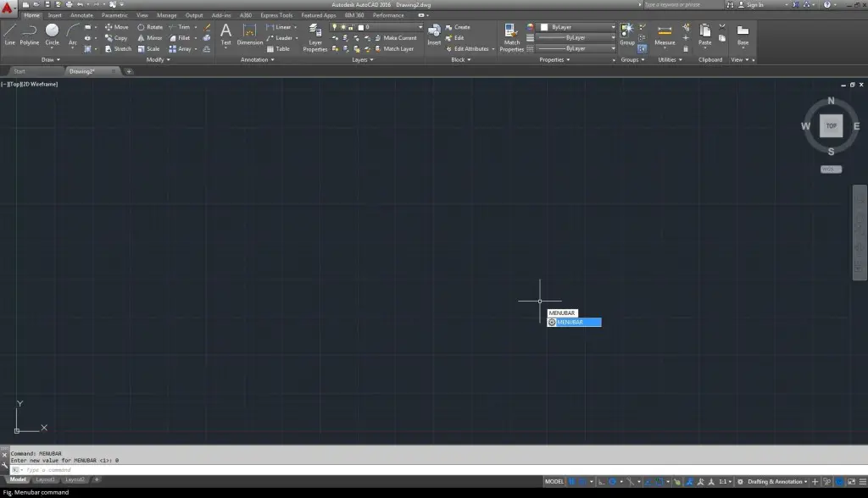Expand the Draw panel flyout
This screenshot has height=498, width=868.
point(51,60)
